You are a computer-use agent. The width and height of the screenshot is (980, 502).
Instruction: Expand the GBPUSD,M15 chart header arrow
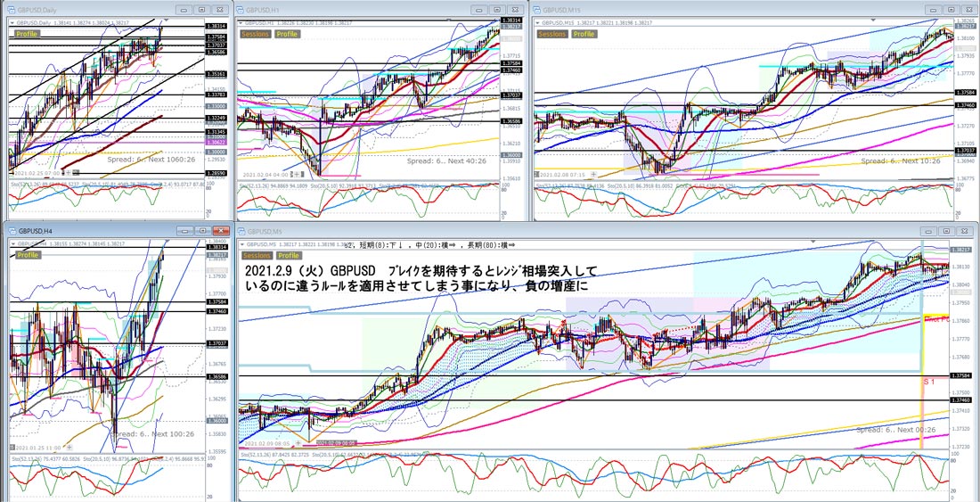coord(537,21)
